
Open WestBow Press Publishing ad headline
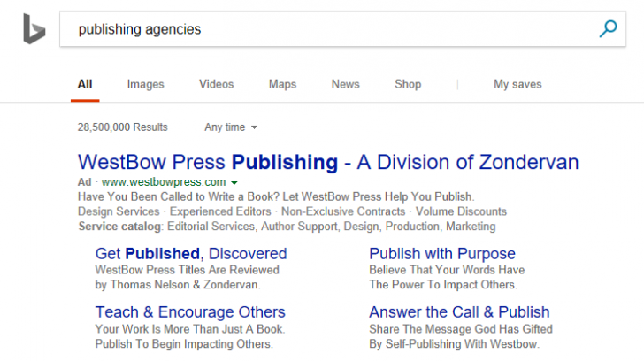[x=328, y=162]
